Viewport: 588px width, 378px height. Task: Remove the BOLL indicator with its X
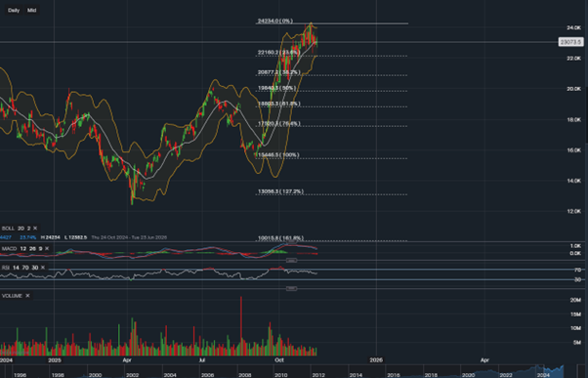[x=35, y=228]
